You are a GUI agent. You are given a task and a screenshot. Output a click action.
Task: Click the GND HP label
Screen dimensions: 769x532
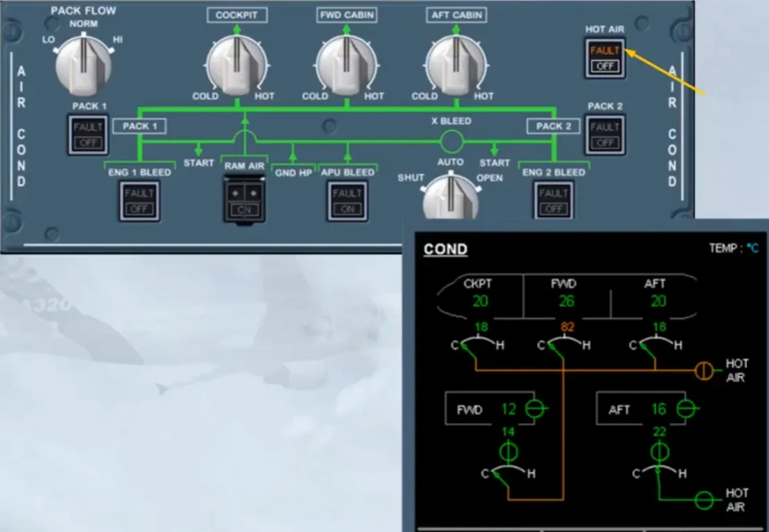293,173
